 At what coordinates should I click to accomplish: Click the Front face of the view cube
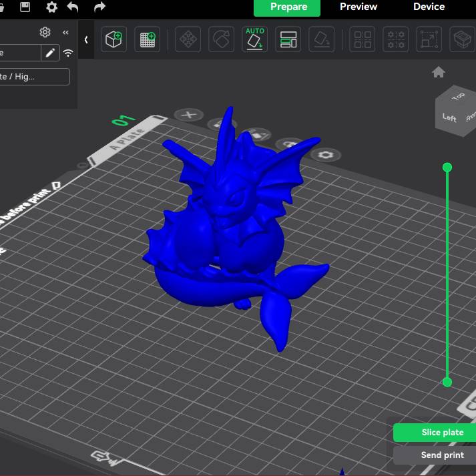tap(469, 117)
